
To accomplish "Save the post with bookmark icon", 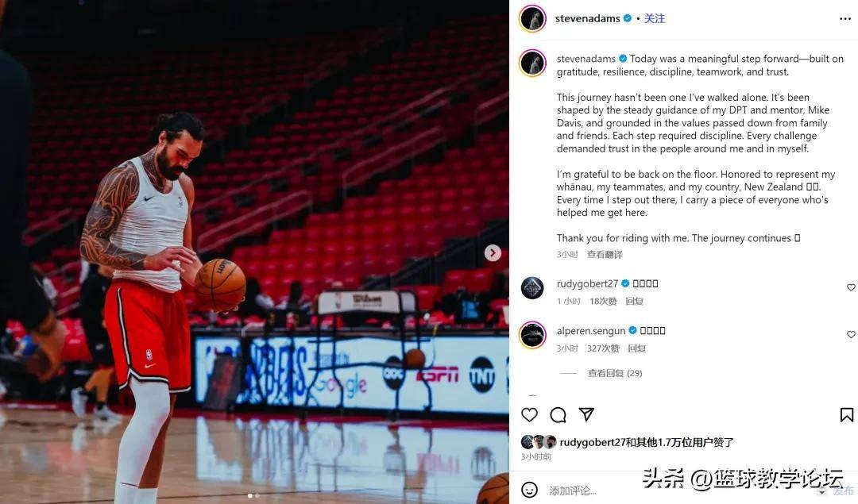I will 847,415.
